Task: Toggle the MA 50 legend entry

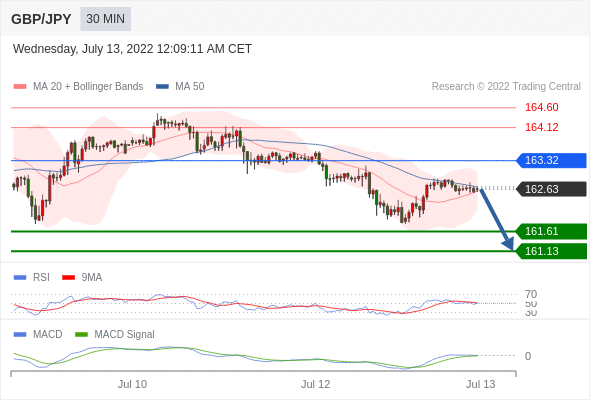Action: click(180, 86)
